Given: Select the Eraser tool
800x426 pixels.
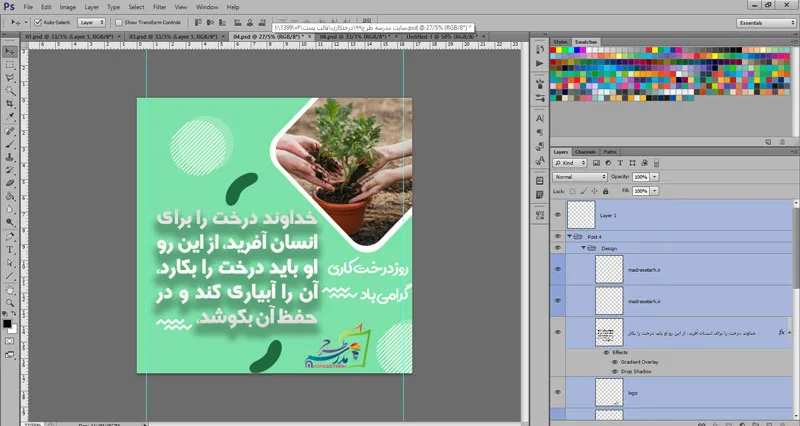Looking at the screenshot, I should [9, 183].
